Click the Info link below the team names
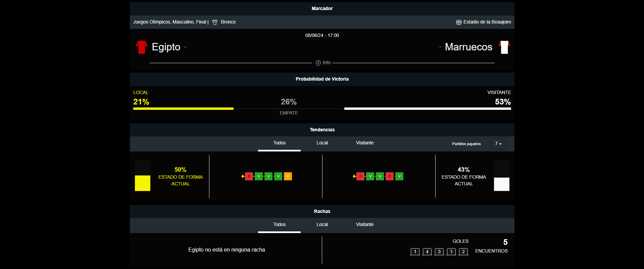644x269 pixels. 327,63
